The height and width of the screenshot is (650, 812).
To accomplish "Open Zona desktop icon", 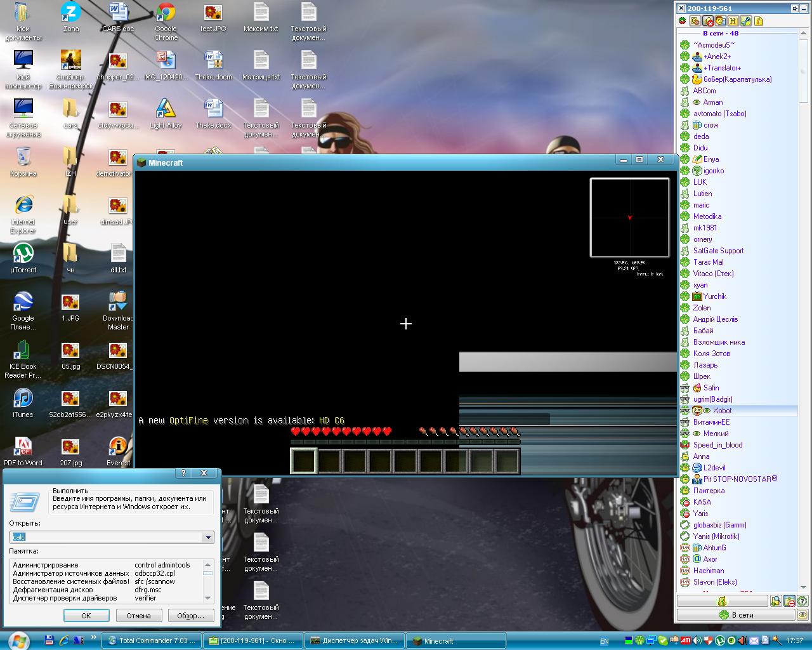I will [70, 17].
